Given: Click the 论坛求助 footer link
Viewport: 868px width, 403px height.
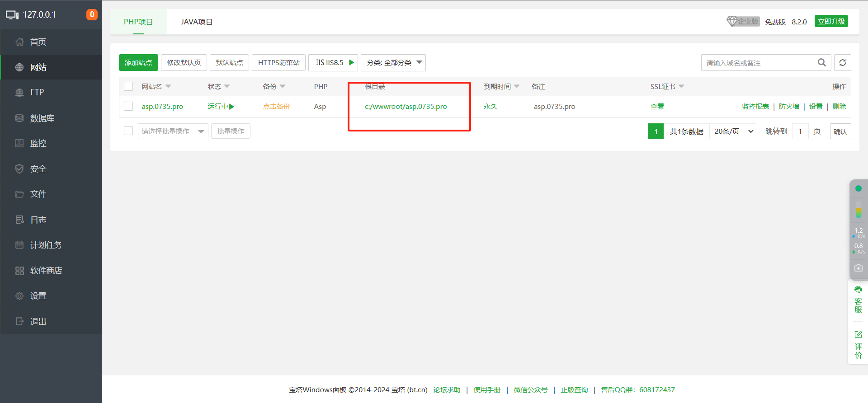Looking at the screenshot, I should [447, 390].
